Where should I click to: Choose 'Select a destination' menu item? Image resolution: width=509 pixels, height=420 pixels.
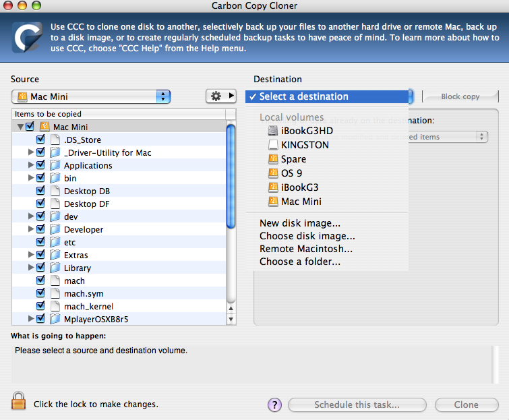click(x=327, y=96)
